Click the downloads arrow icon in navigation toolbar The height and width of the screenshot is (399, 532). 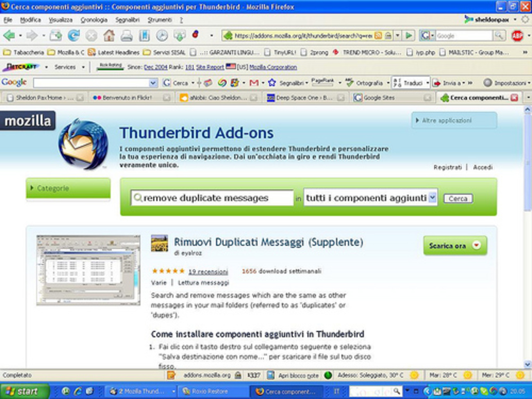click(x=179, y=36)
